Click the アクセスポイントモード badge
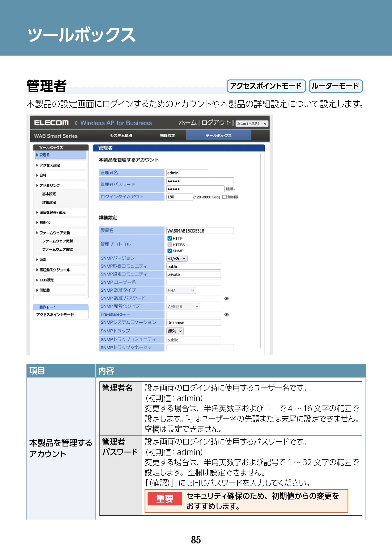This screenshot has height=556, width=392. click(x=266, y=86)
